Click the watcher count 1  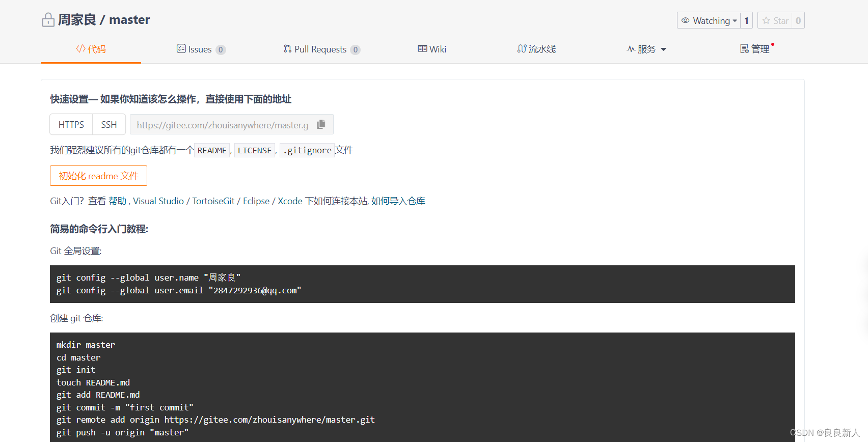point(746,20)
